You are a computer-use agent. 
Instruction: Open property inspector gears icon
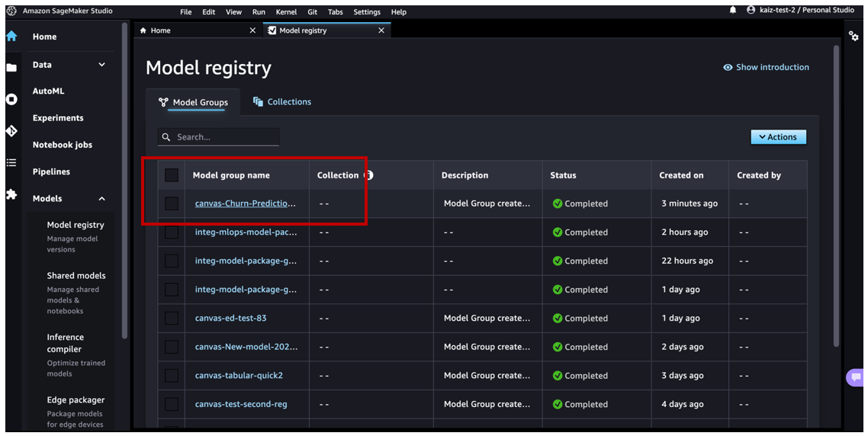coord(854,36)
